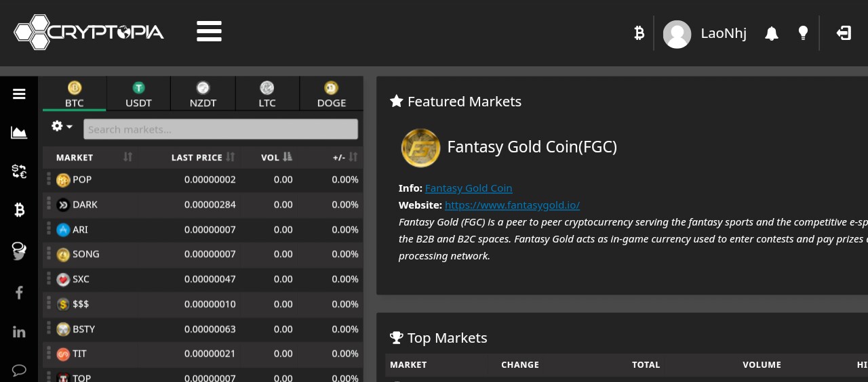Open the gear settings dropdown
The height and width of the screenshot is (382, 868).
[62, 126]
